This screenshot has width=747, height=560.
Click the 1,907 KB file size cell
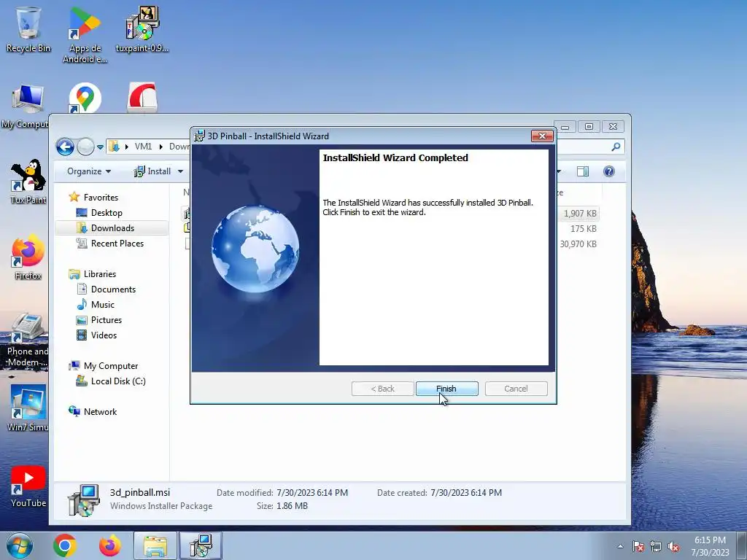(580, 214)
